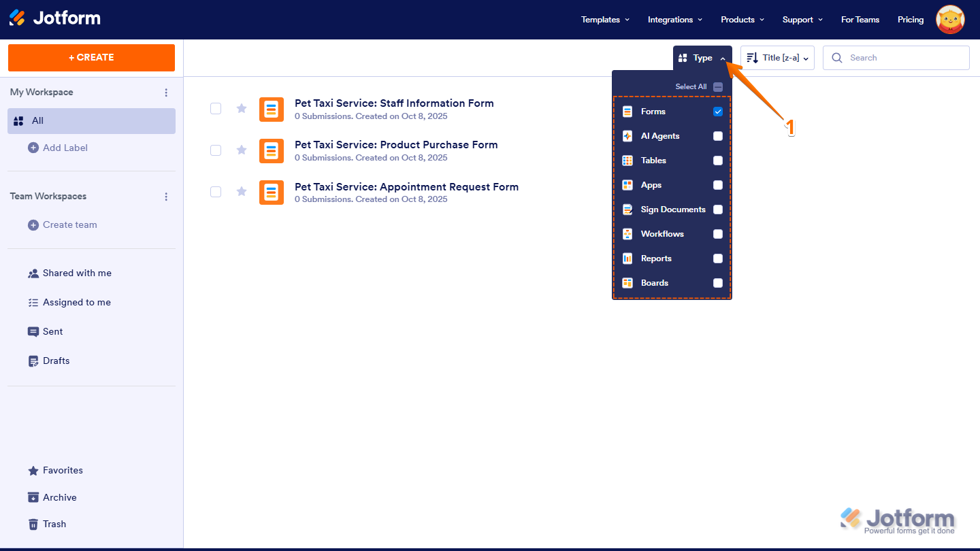Click the Select All label
The image size is (980, 551).
[x=691, y=87]
